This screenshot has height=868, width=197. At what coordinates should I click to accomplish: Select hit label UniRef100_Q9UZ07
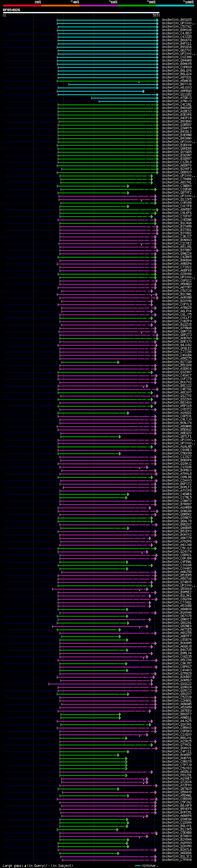click(x=177, y=694)
